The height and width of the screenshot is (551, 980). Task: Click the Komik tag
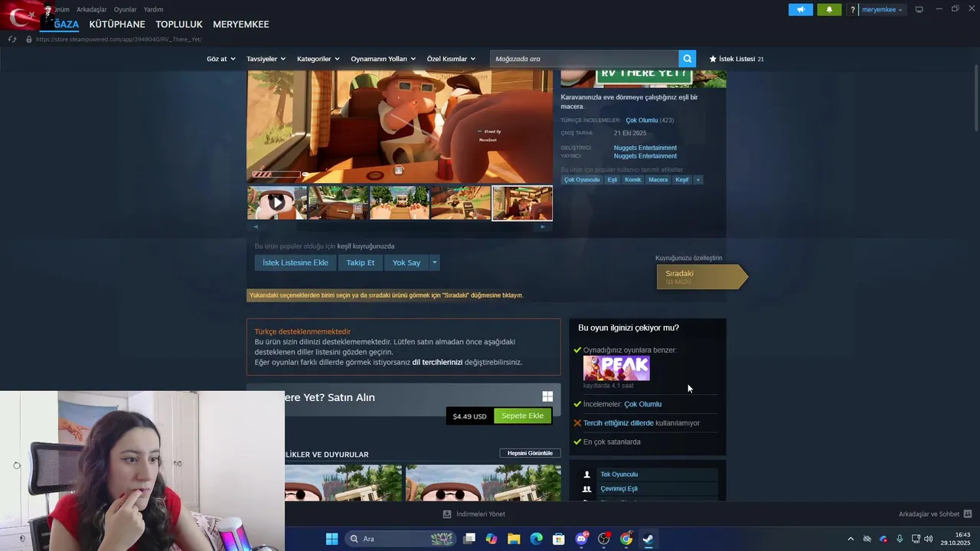632,180
